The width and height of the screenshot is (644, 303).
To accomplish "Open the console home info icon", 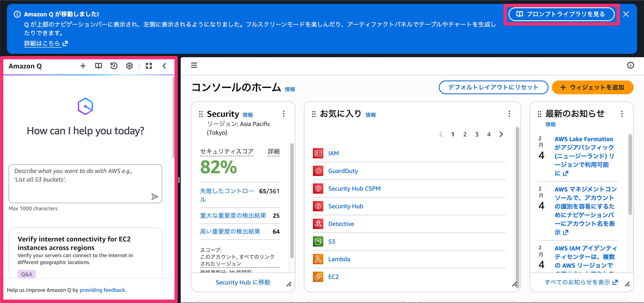I will click(630, 65).
